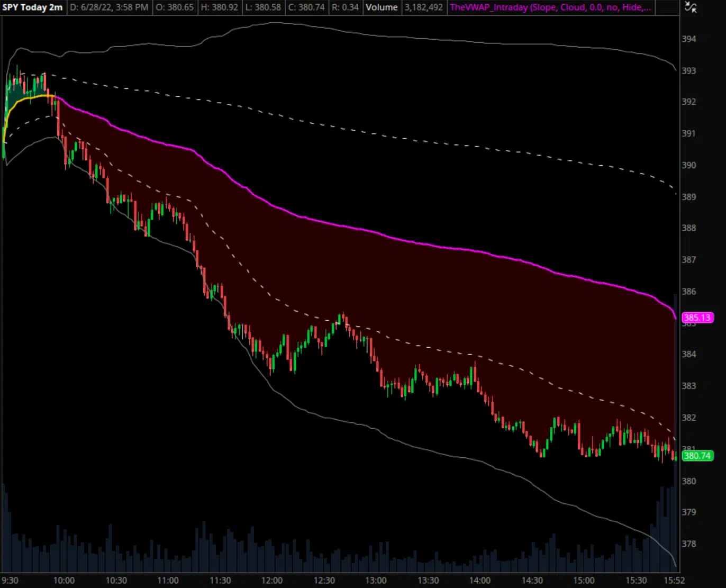Click the high price H: 380.92
726x588 pixels.
220,7
